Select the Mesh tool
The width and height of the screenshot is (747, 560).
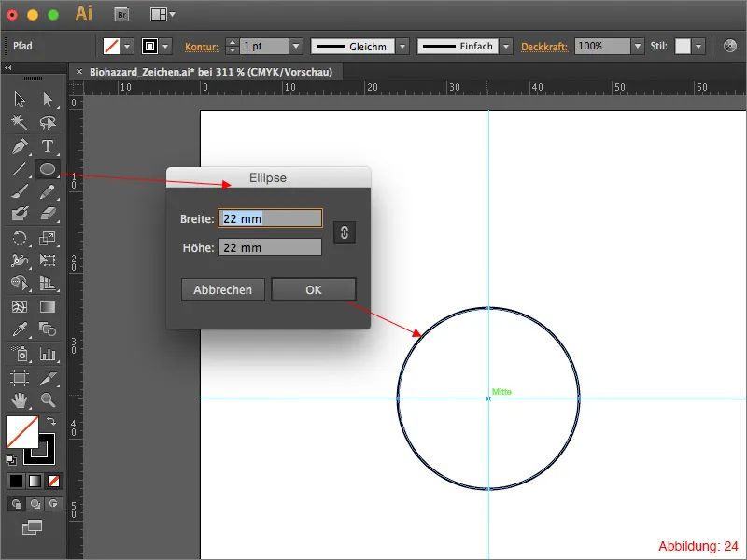click(20, 307)
